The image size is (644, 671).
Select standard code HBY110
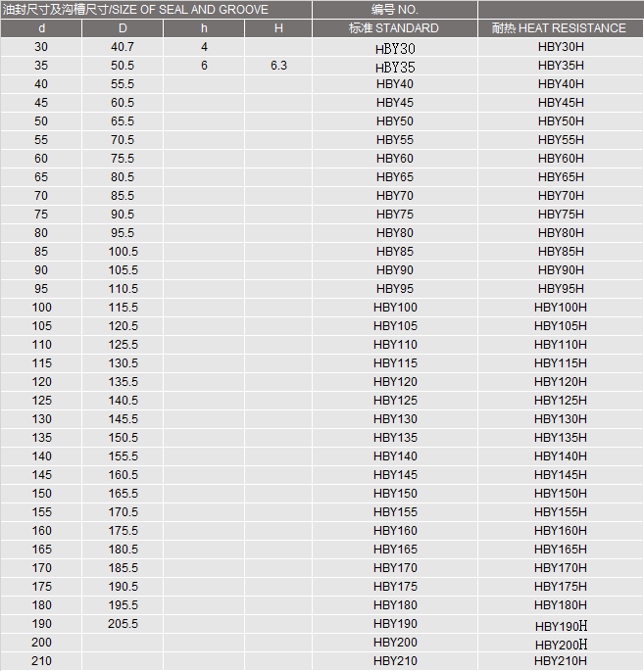point(395,345)
